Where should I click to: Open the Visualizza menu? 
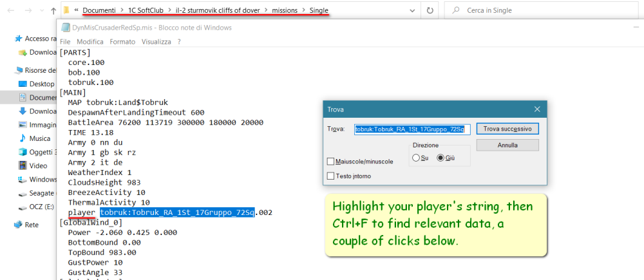pos(156,41)
